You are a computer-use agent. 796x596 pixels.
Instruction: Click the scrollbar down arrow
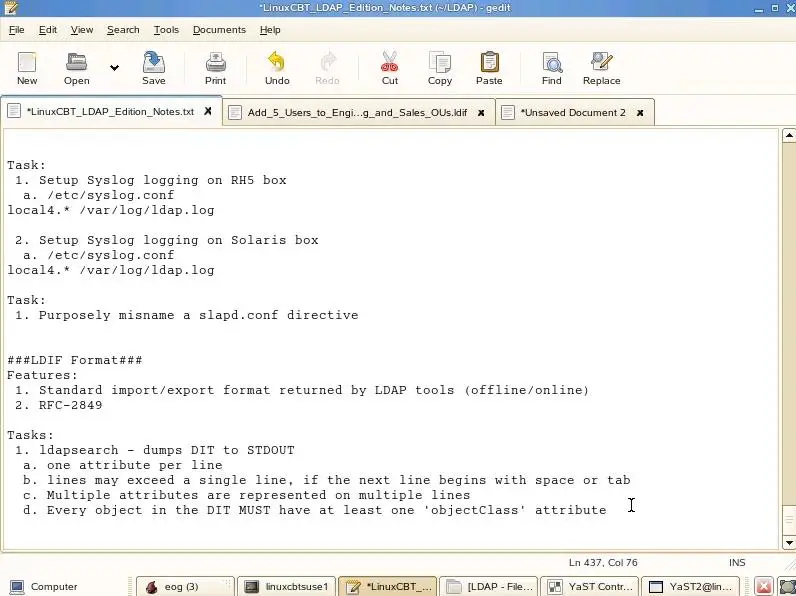coord(789,543)
